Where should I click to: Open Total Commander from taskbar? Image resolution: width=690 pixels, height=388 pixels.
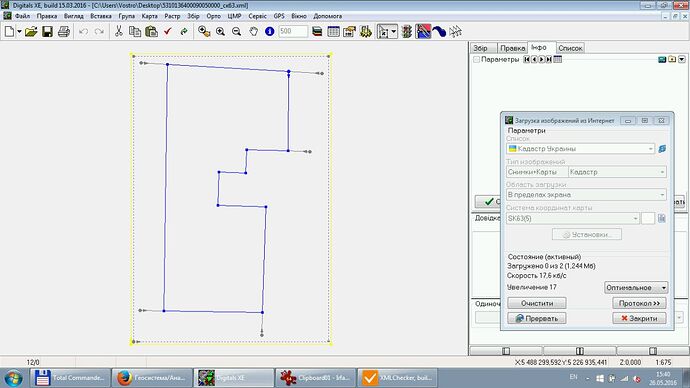click(x=70, y=378)
